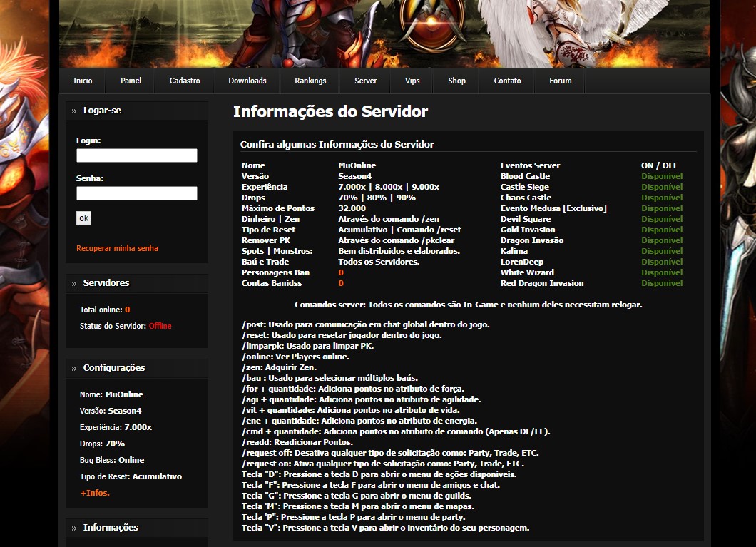Select 'Confira algumas Informações do Servidor' text
Viewport: 756px width, 547px height.
337,144
